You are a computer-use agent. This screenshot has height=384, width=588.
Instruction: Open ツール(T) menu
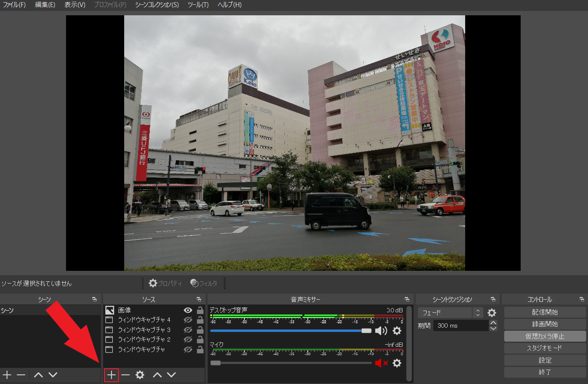[198, 5]
